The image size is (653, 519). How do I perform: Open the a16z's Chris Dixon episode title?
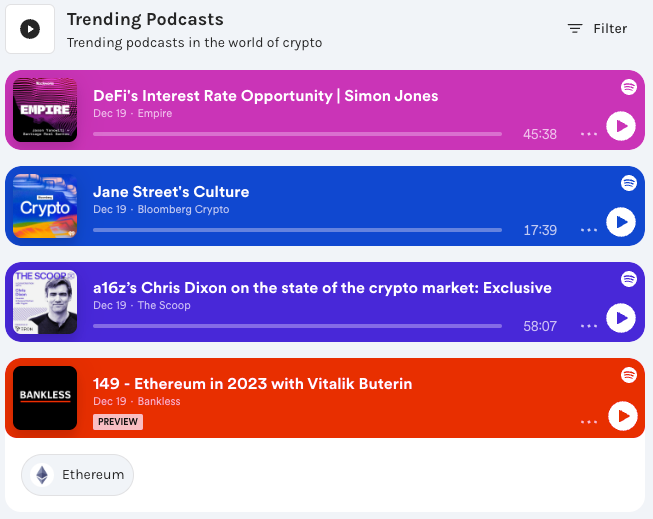pos(322,288)
